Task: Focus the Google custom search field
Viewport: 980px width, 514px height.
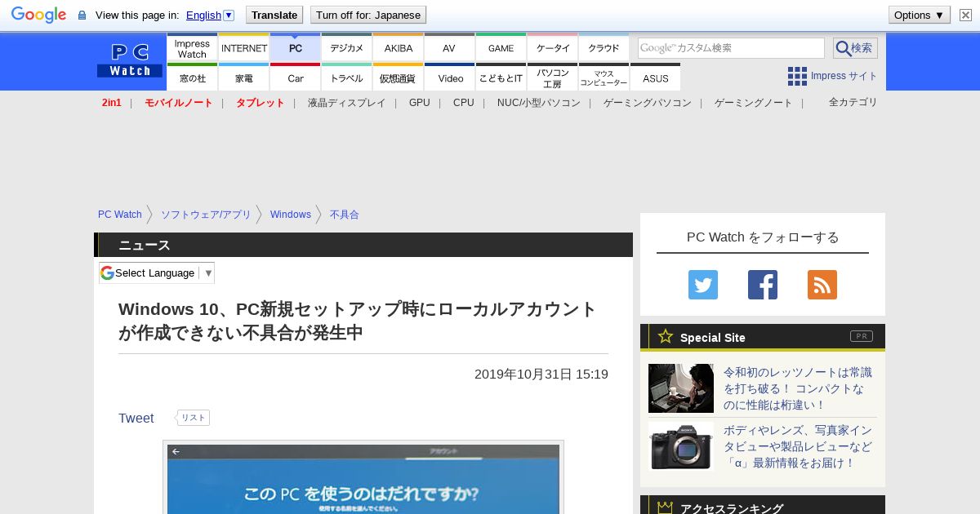Action: click(731, 48)
